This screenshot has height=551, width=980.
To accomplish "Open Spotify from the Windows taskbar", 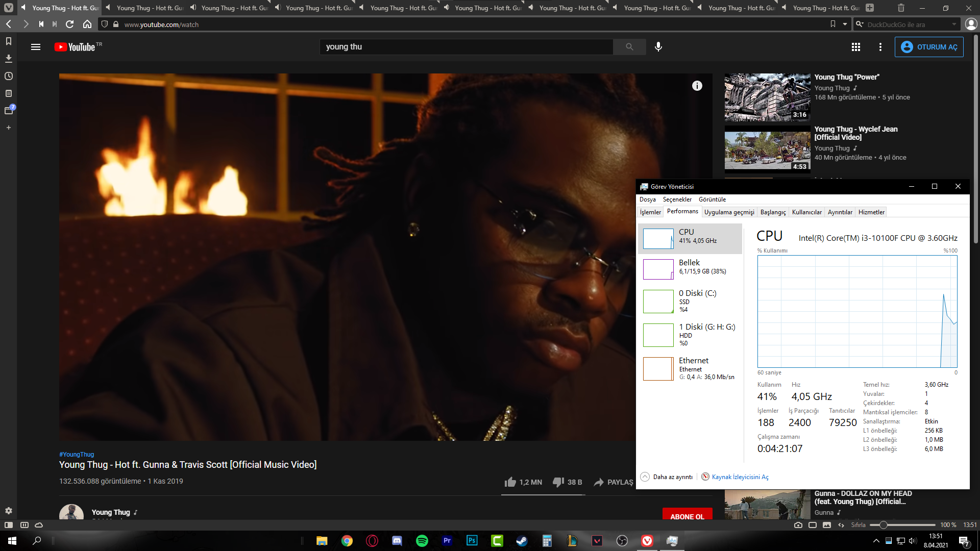I will 422,541.
